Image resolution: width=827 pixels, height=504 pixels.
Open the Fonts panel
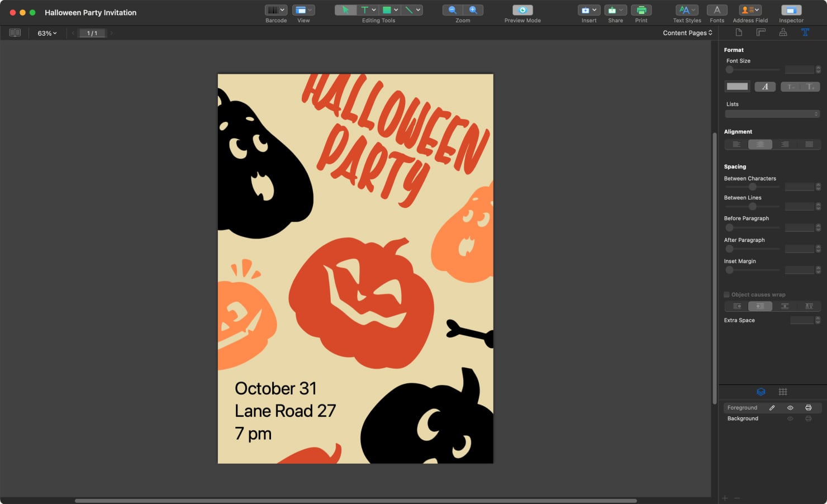click(x=717, y=9)
